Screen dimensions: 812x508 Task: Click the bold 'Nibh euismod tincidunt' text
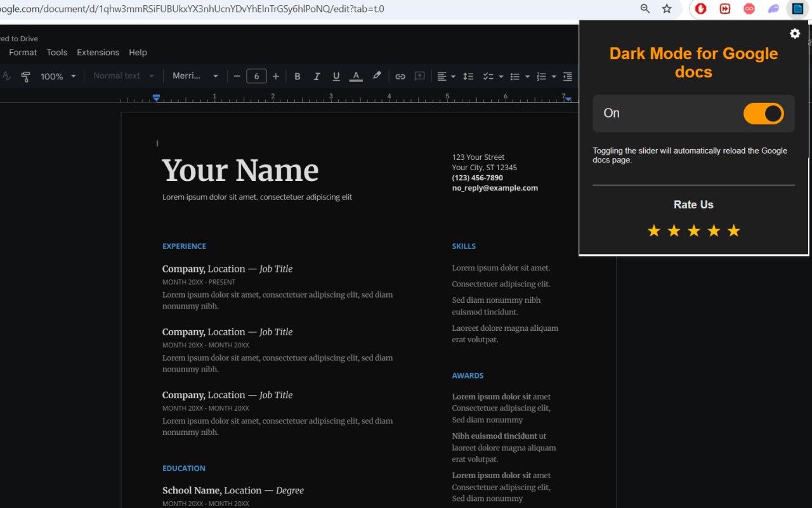pyautogui.click(x=495, y=436)
